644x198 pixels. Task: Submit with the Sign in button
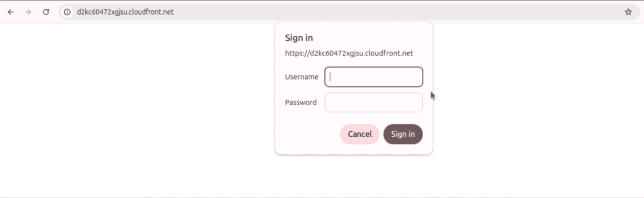(403, 134)
